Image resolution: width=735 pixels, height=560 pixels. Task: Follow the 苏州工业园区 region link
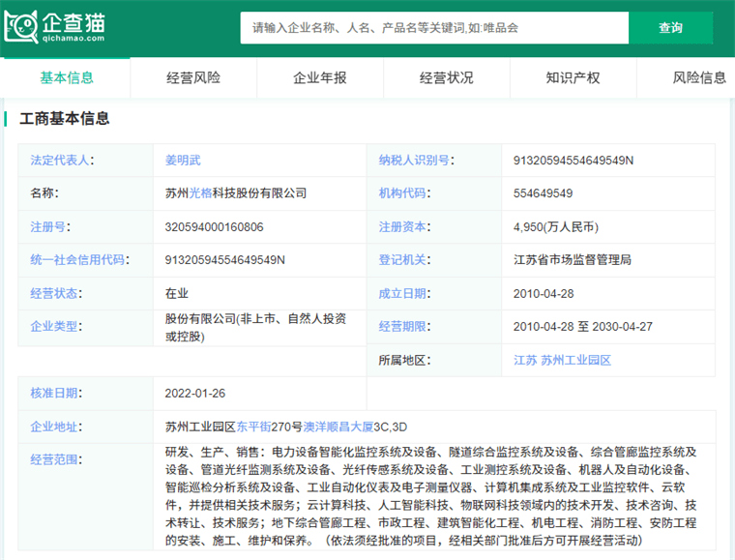(576, 360)
